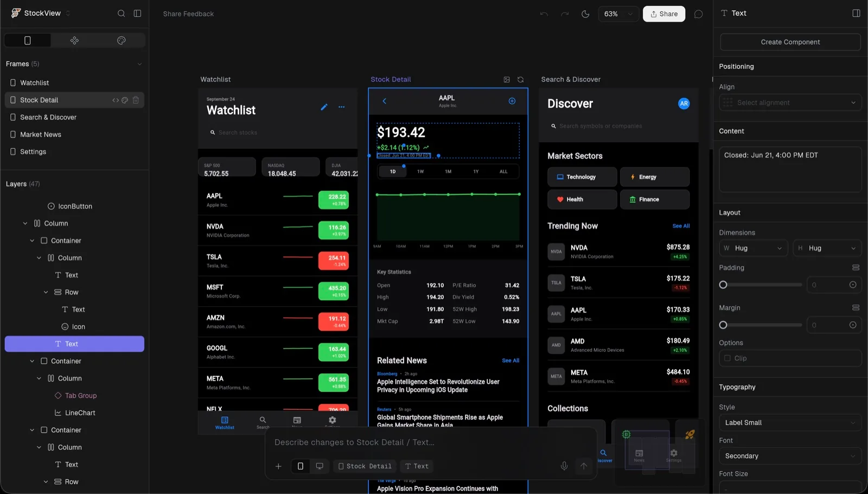Open the StockView project menu
The image size is (868, 494).
coord(41,13)
